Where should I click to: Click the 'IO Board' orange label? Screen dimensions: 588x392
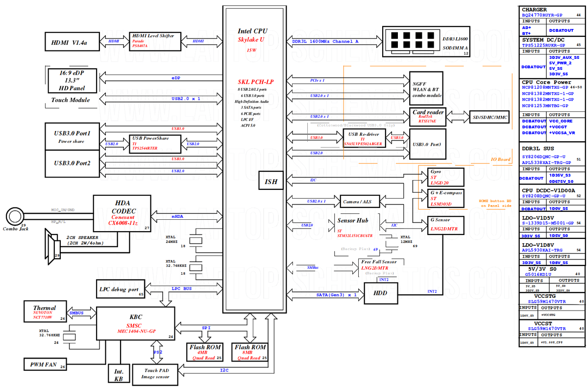pyautogui.click(x=500, y=159)
